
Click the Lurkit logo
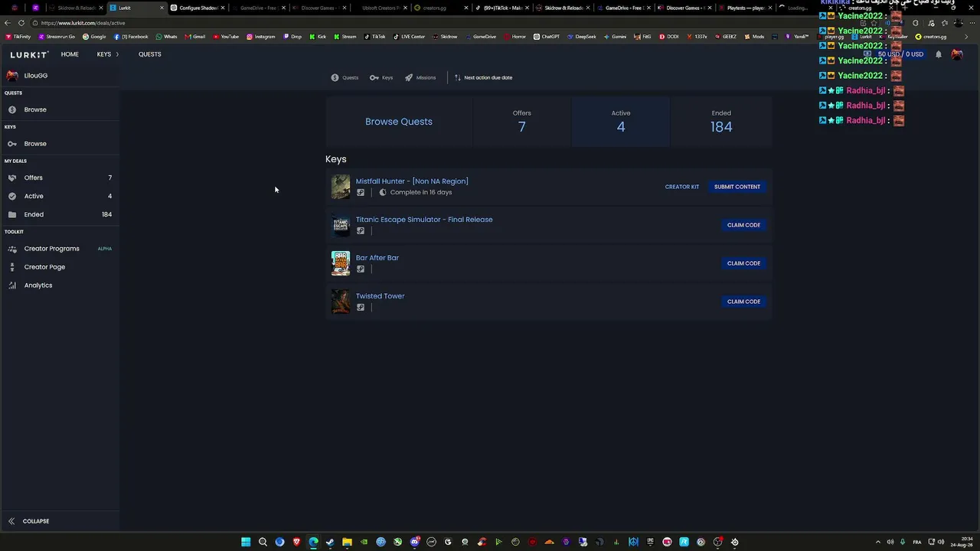pos(29,54)
